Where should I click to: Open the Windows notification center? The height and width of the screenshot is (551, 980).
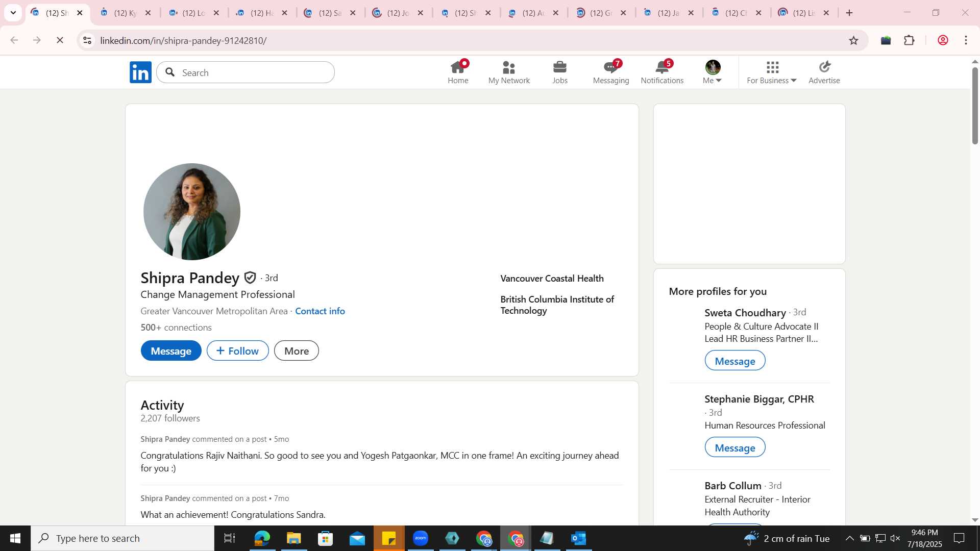pos(959,538)
